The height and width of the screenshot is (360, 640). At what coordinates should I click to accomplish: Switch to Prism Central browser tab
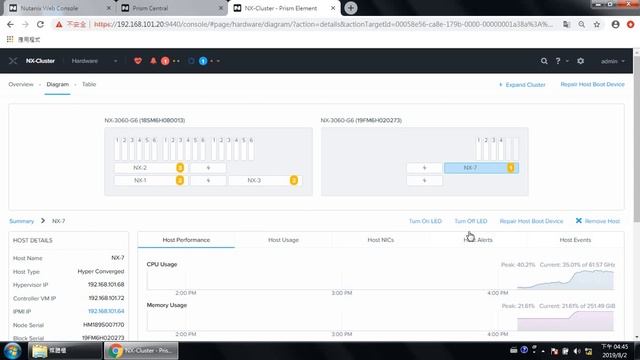click(x=171, y=8)
